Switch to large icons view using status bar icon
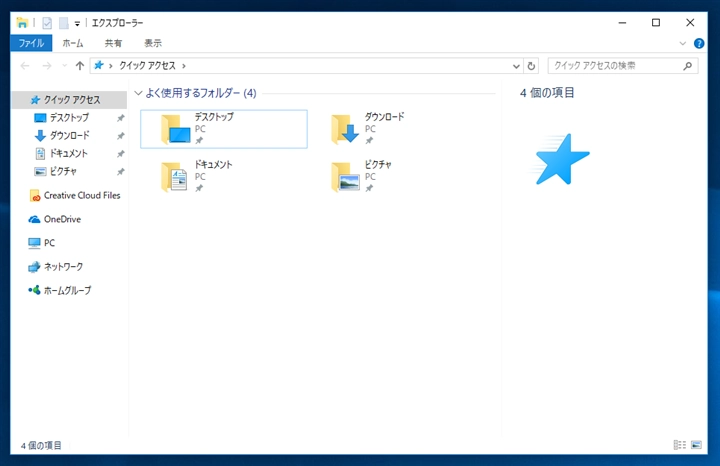Image resolution: width=720 pixels, height=466 pixels. pyautogui.click(x=696, y=445)
